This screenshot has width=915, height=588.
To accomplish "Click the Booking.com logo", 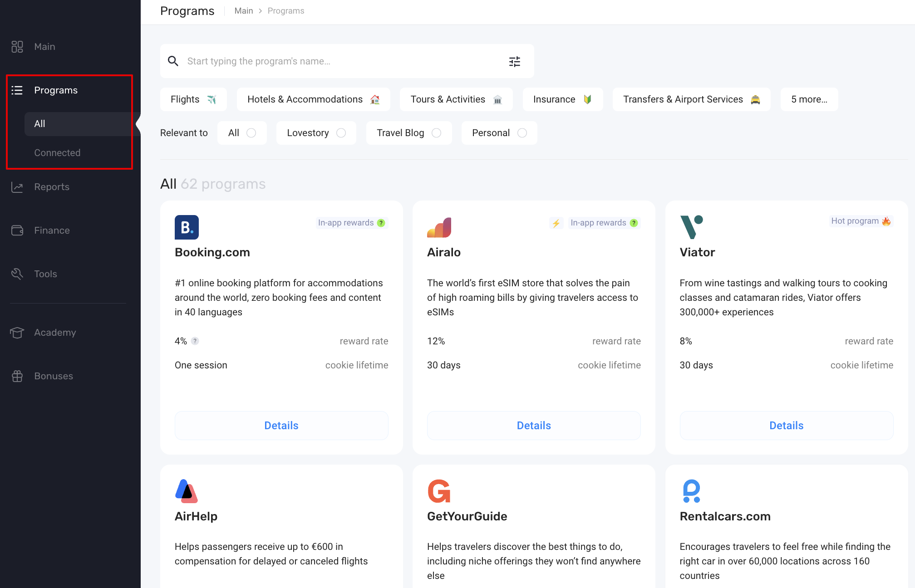I will (187, 227).
